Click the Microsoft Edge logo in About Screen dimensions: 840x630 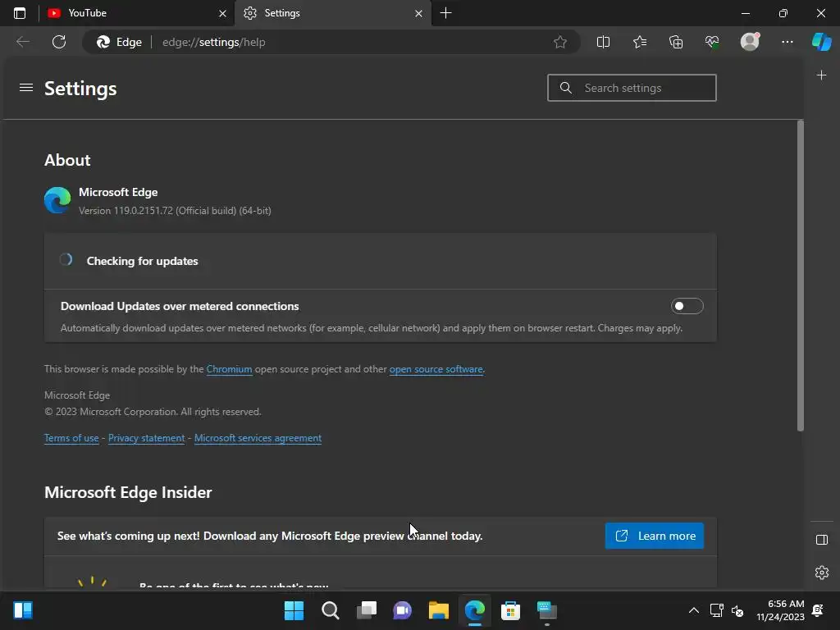(x=57, y=200)
